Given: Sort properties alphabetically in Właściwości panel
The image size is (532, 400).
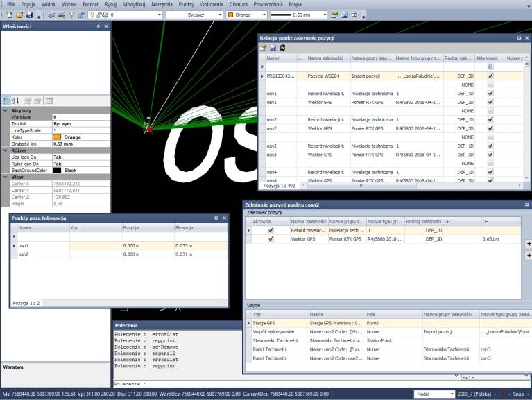Looking at the screenshot, I should click(15, 101).
